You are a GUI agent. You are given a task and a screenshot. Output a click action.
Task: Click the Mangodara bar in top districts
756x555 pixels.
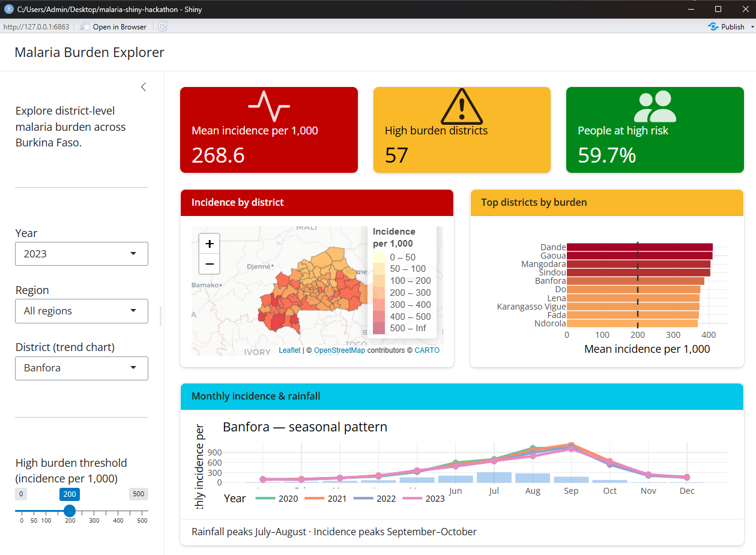click(x=639, y=264)
